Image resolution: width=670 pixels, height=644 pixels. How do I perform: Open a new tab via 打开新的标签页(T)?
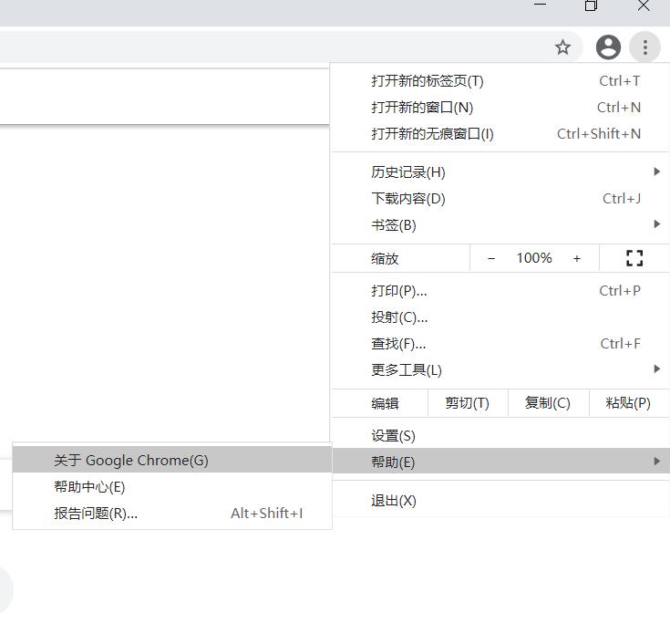click(500, 81)
